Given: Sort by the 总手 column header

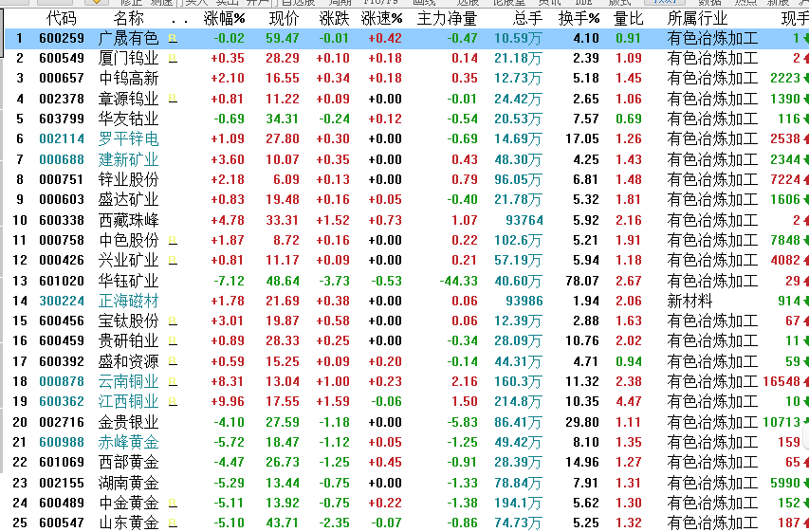Looking at the screenshot, I should click(x=528, y=19).
